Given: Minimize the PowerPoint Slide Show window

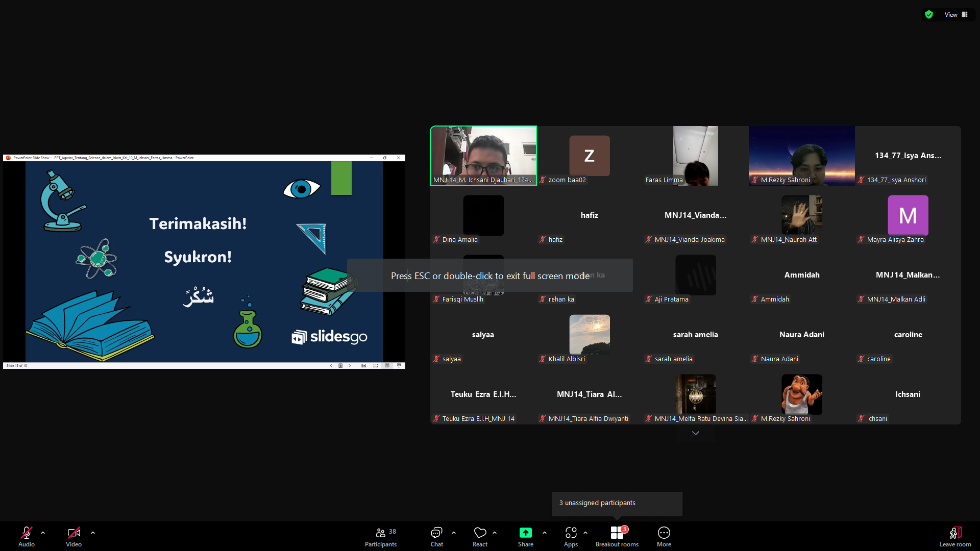Looking at the screenshot, I should click(x=372, y=158).
